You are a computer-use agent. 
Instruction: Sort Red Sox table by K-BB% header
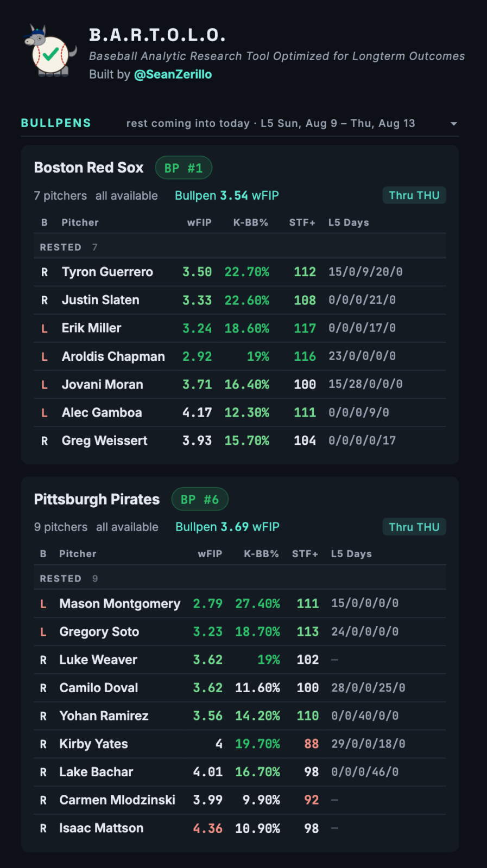[251, 222]
